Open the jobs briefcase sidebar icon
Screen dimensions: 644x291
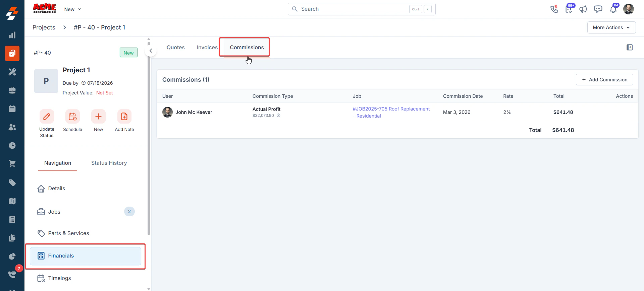[x=12, y=90]
